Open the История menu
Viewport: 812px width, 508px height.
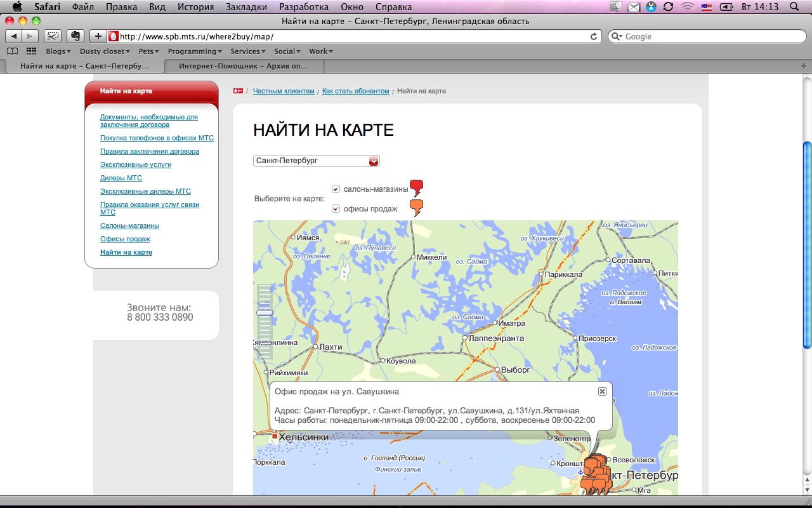click(x=195, y=7)
